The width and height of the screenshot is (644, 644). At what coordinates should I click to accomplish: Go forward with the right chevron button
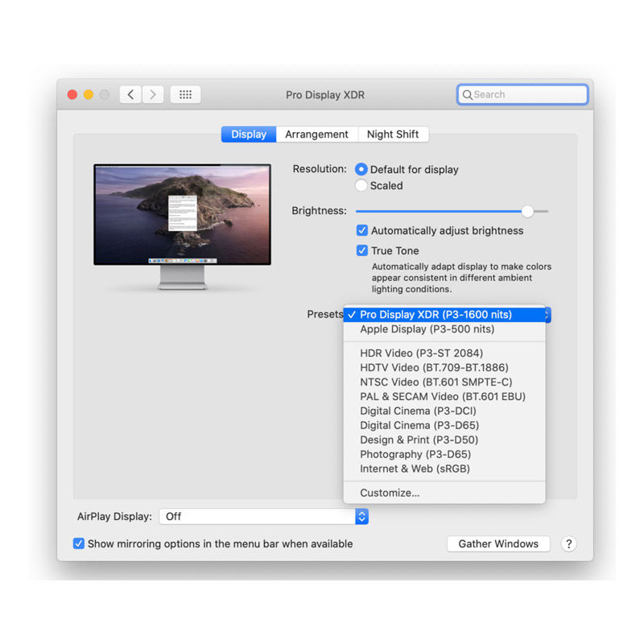point(153,95)
